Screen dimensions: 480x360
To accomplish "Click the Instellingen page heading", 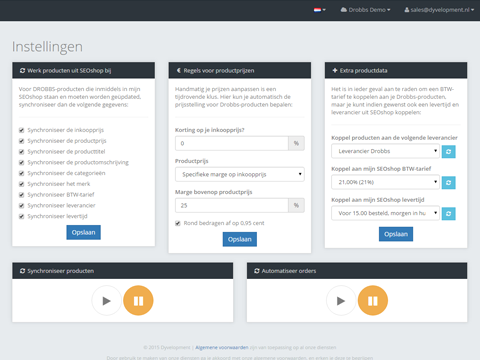I will tap(47, 47).
